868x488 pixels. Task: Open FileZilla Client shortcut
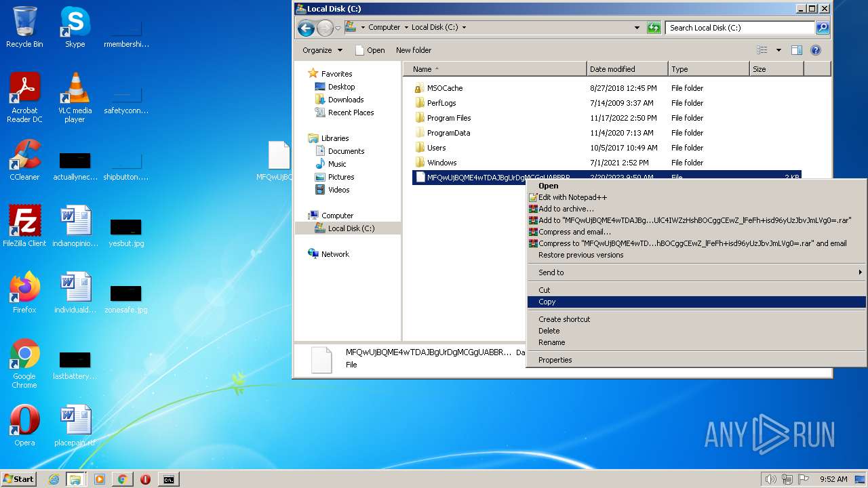[24, 226]
